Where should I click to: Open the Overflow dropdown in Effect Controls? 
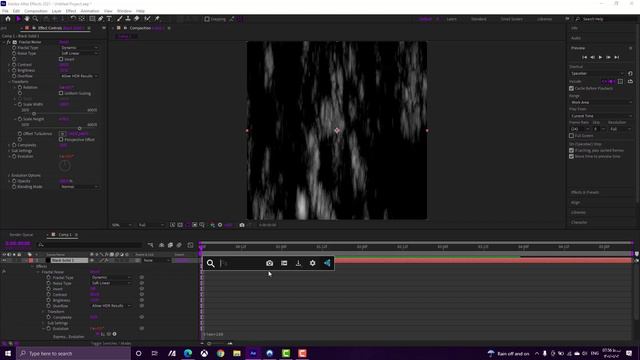tap(80, 76)
